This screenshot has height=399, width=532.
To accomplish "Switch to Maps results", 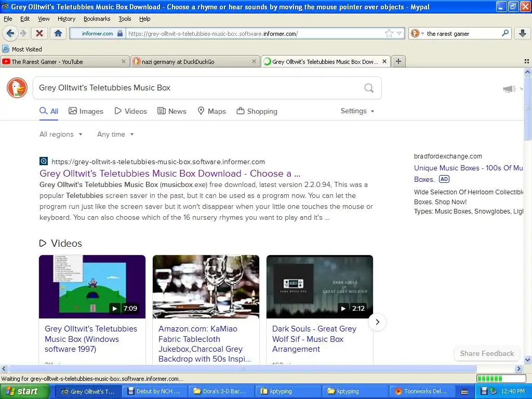I will pos(212,111).
